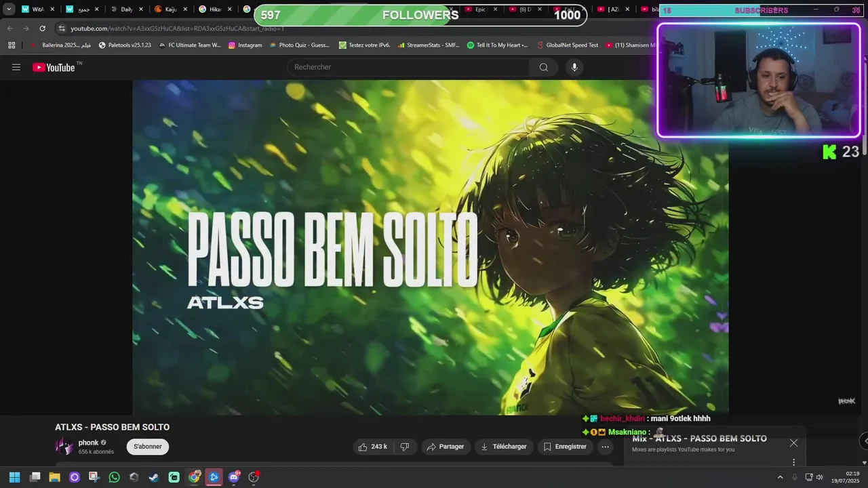Go back in browser history
868x488 pixels.
pyautogui.click(x=9, y=28)
